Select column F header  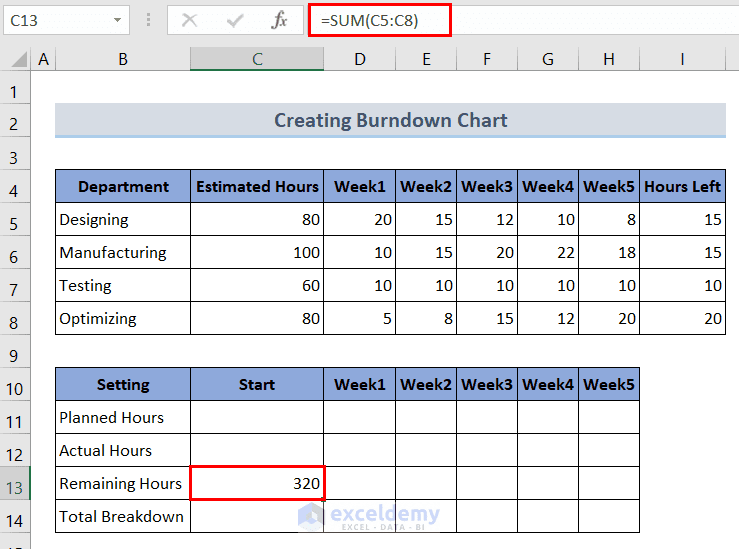pyautogui.click(x=487, y=59)
